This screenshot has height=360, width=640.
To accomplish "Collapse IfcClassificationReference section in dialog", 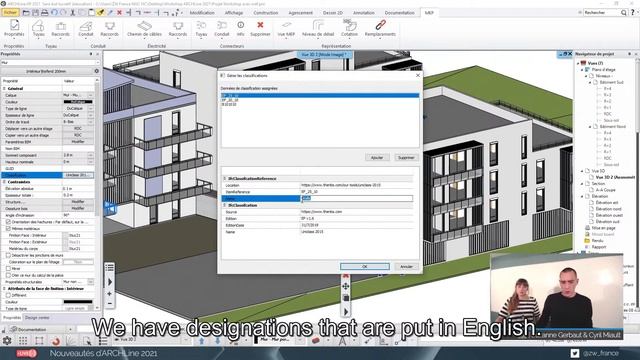I will tap(224, 179).
